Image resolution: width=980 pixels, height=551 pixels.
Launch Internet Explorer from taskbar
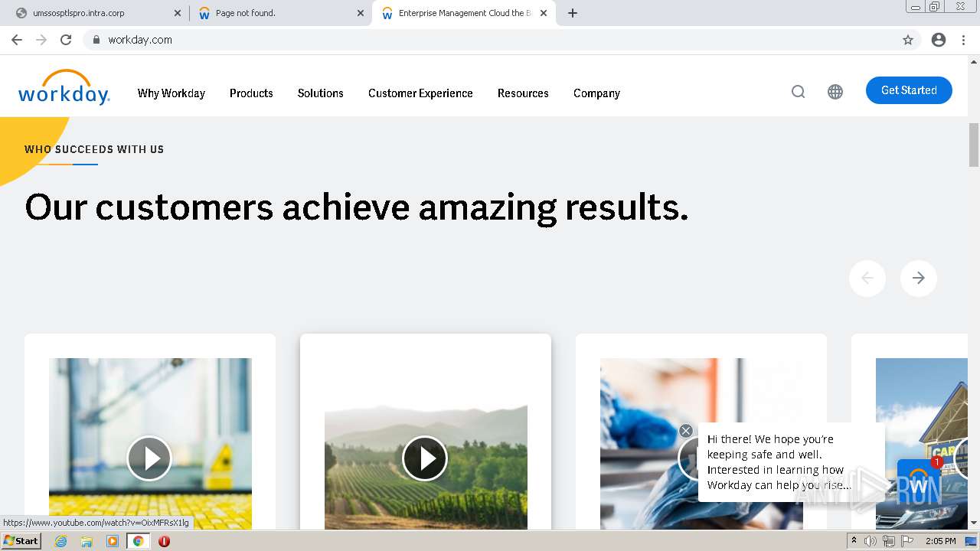(x=61, y=541)
